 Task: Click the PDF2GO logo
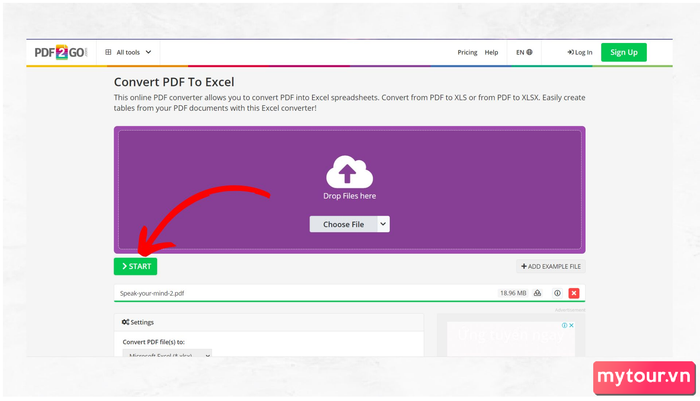pos(61,52)
